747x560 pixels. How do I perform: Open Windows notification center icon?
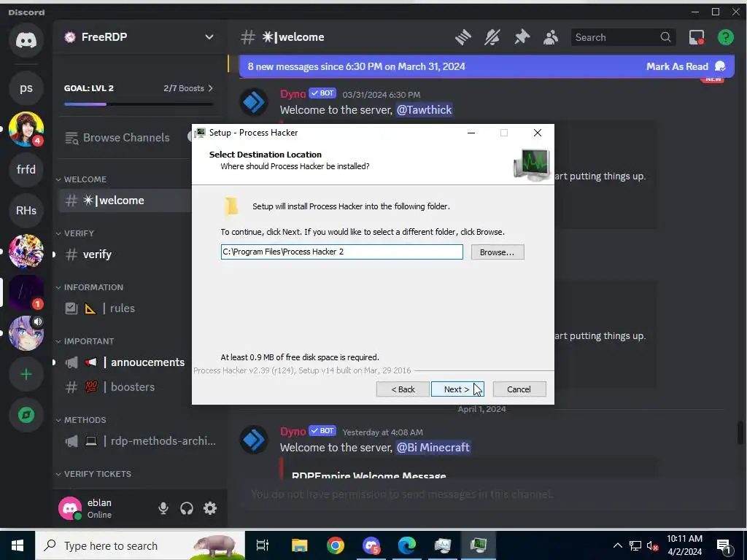tap(724, 545)
